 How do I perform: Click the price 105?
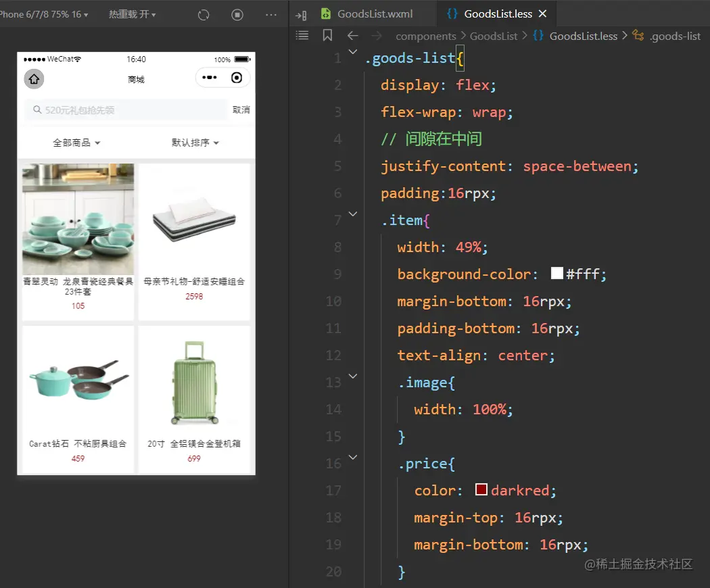coord(78,306)
